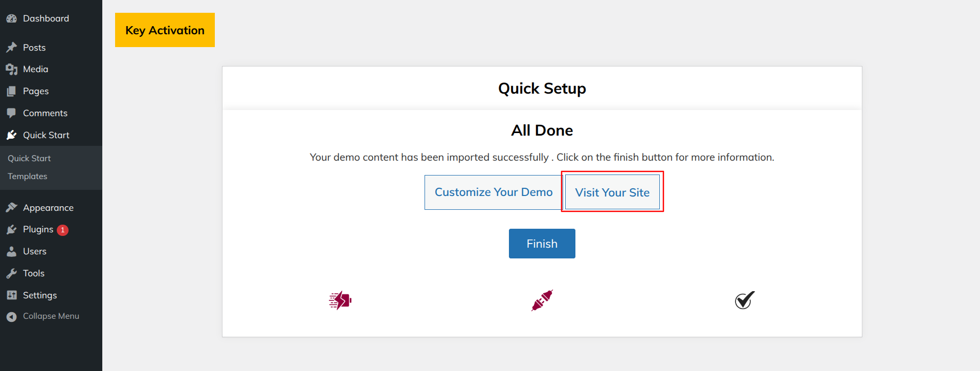Viewport: 980px width, 371px height.
Task: Click the Customize Your Demo button
Action: pyautogui.click(x=493, y=192)
